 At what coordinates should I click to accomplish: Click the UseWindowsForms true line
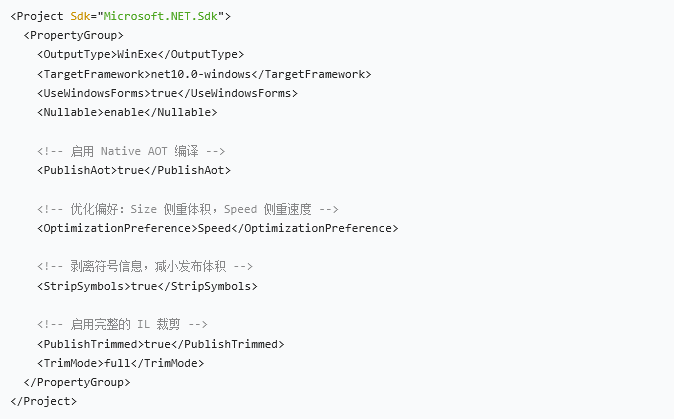coord(167,93)
